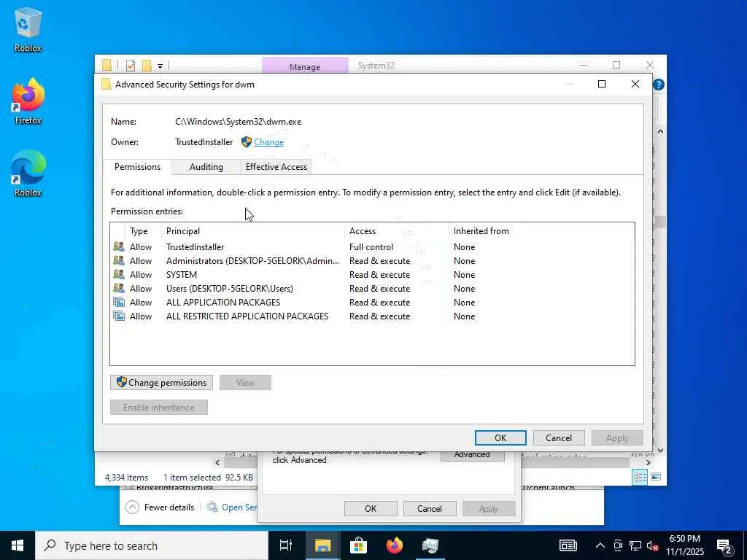Open the Explorer help question mark icon
This screenshot has height=560, width=747.
tap(659, 85)
